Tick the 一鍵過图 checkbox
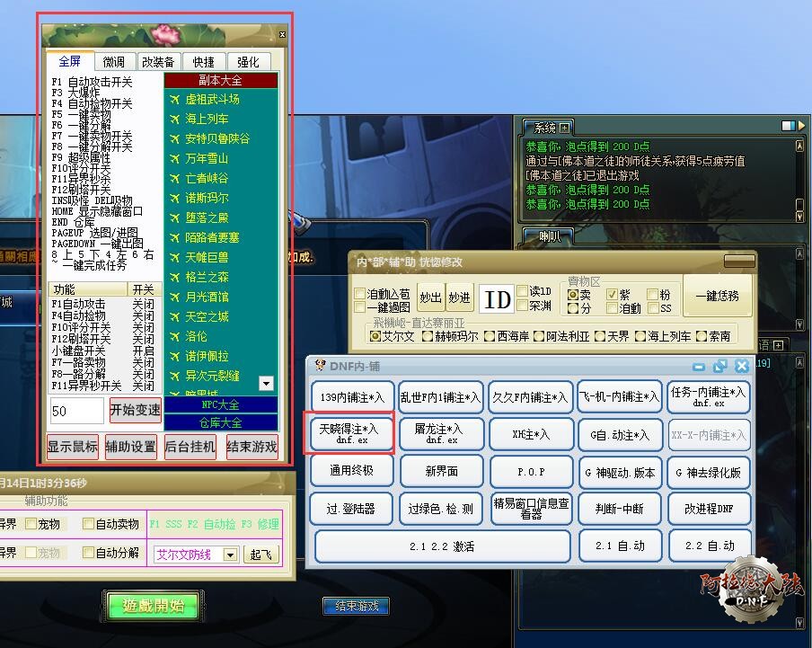Viewport: 812px width, 648px height. point(360,307)
